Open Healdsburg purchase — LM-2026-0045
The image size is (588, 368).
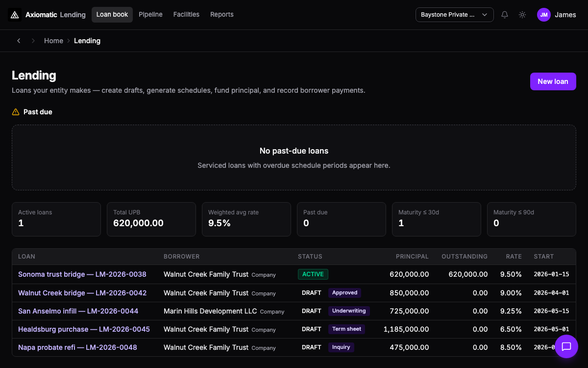(x=84, y=329)
